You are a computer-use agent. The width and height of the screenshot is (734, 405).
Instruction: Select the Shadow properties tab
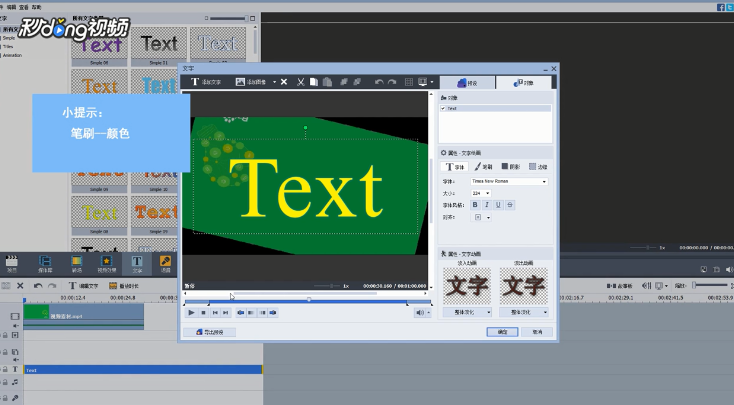click(x=511, y=167)
